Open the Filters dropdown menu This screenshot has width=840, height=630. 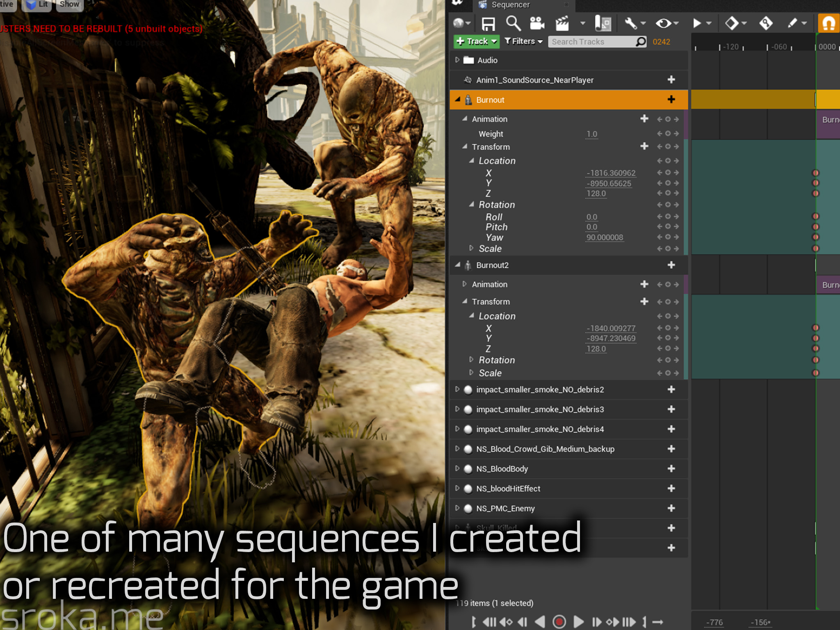(523, 41)
